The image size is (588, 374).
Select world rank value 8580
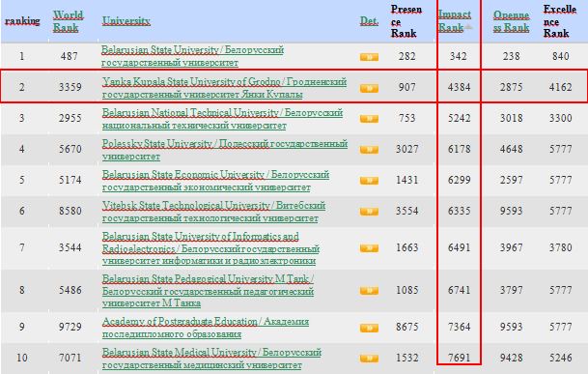pyautogui.click(x=70, y=211)
